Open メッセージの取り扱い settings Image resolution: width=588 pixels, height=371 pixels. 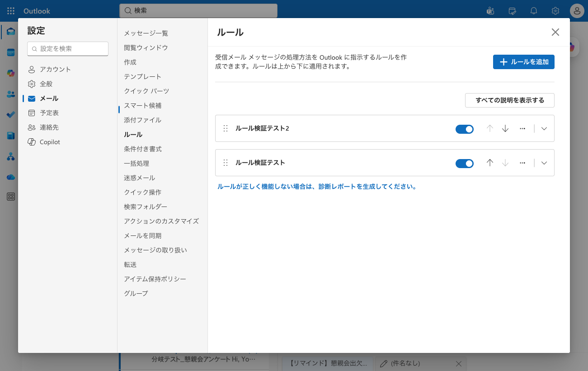pos(155,250)
